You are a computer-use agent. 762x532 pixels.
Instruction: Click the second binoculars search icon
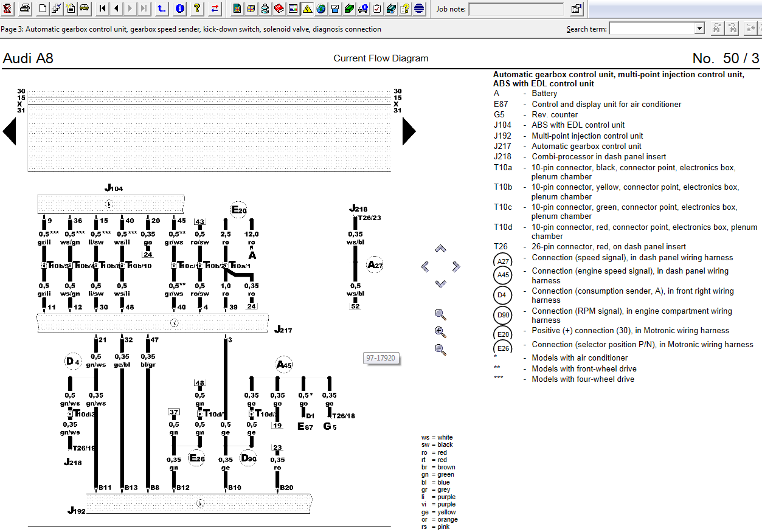point(733,28)
